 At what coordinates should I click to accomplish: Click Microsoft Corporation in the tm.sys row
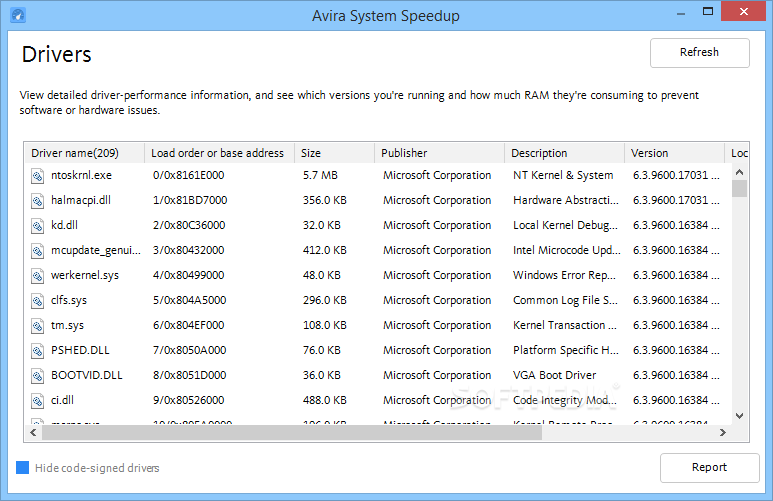click(x=437, y=325)
